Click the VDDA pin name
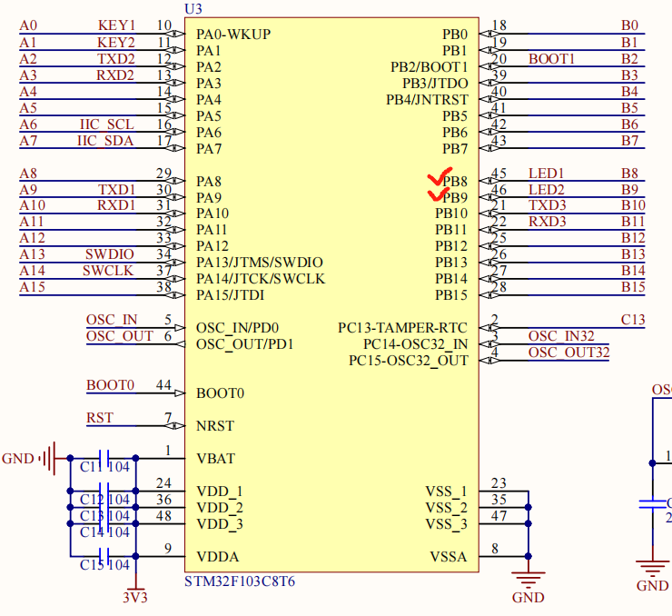The width and height of the screenshot is (672, 616). point(217,557)
